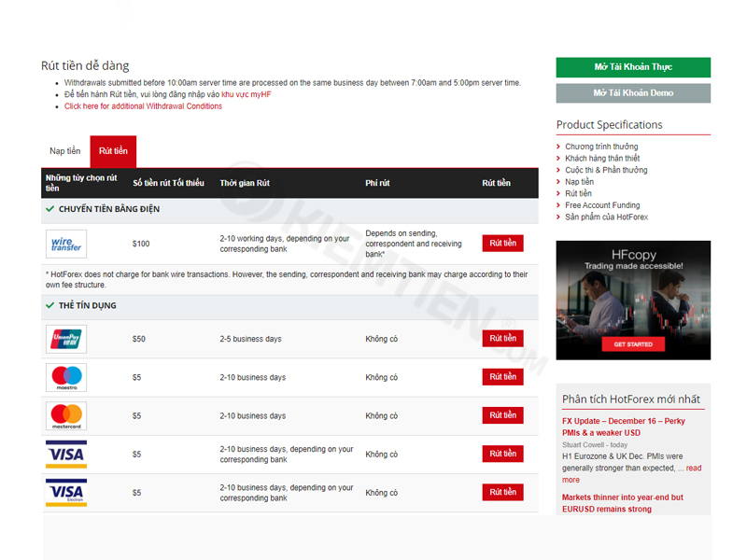Image resolution: width=747 pixels, height=560 pixels.
Task: Open Nạp tiền sidebar link
Action: click(579, 182)
